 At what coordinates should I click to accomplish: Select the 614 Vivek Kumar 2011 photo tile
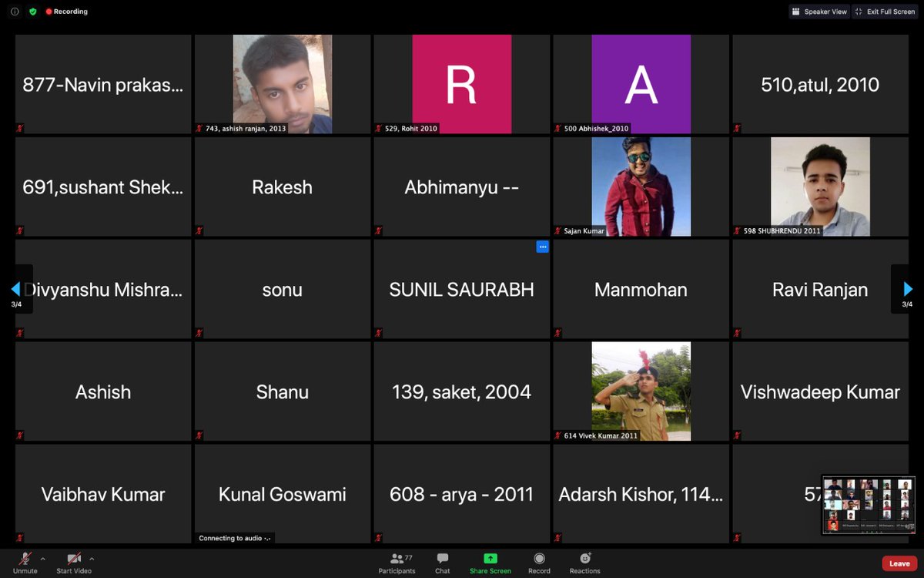tap(641, 391)
